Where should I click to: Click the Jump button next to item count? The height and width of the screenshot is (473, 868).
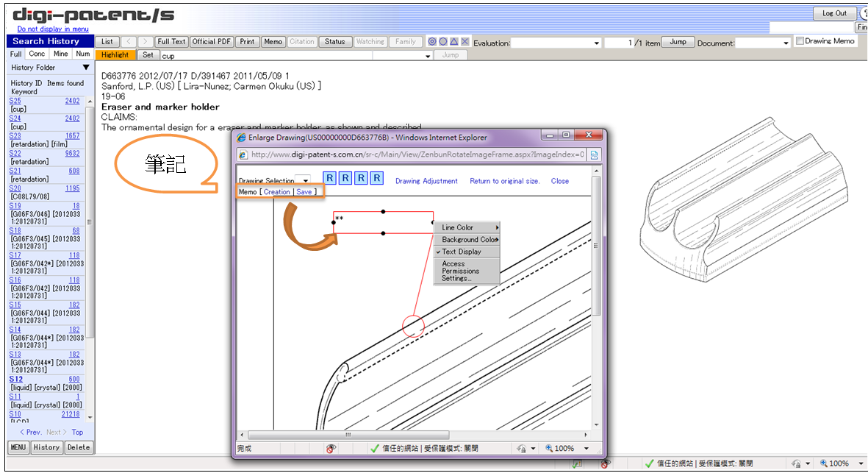click(678, 42)
